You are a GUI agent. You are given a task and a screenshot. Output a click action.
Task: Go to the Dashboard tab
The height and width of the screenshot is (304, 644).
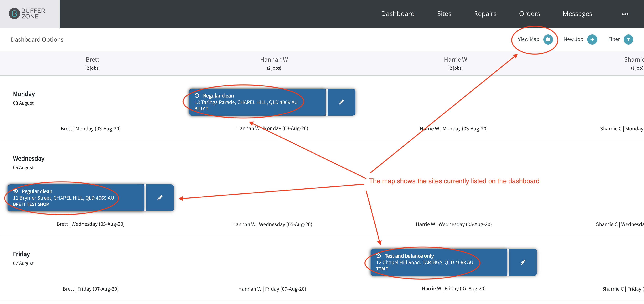pyautogui.click(x=398, y=14)
